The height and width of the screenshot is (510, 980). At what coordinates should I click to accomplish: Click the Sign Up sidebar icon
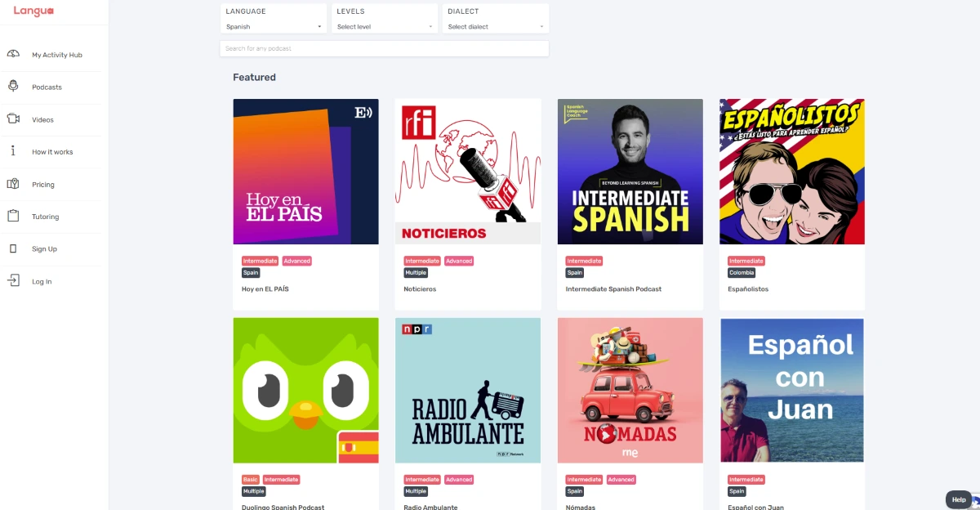pos(13,248)
